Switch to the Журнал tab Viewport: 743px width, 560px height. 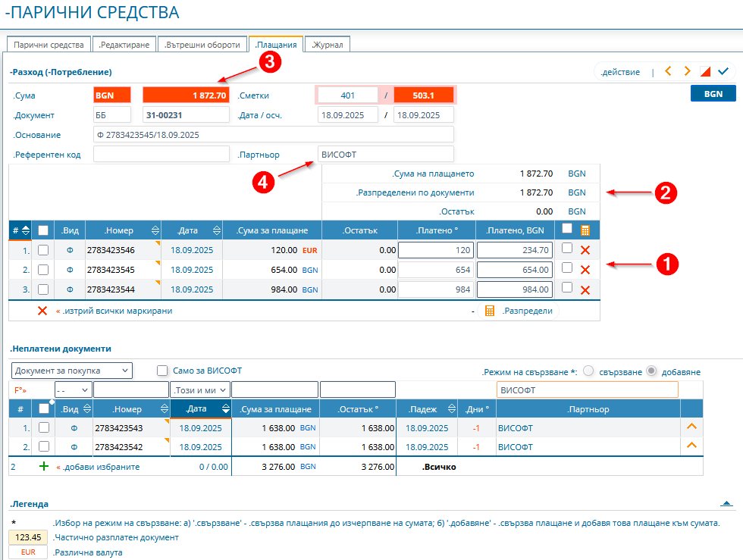(x=328, y=45)
